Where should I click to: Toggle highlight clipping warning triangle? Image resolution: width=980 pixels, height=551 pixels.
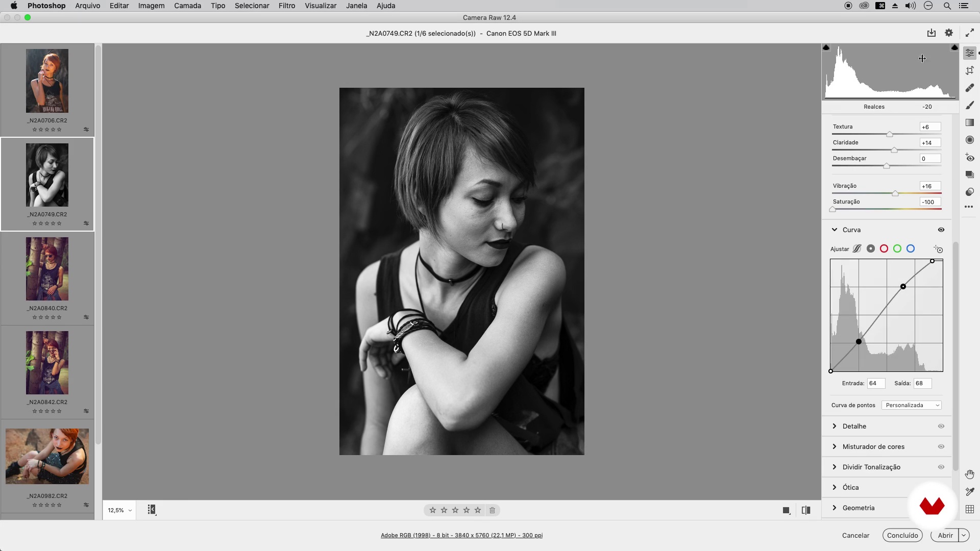tap(954, 47)
